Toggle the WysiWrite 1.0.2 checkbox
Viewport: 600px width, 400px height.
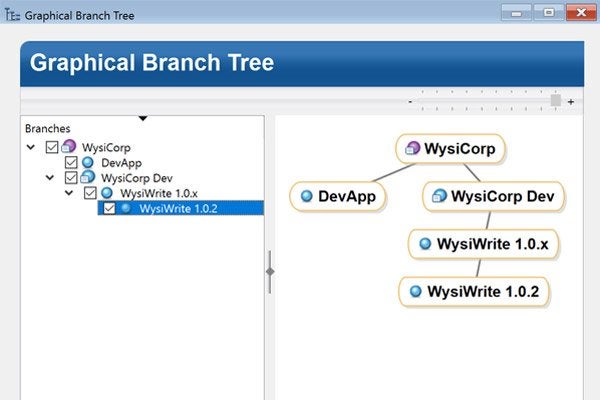click(109, 208)
